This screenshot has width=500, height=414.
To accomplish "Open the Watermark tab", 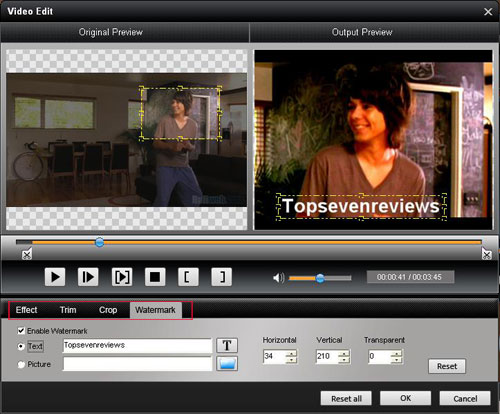I will point(155,310).
